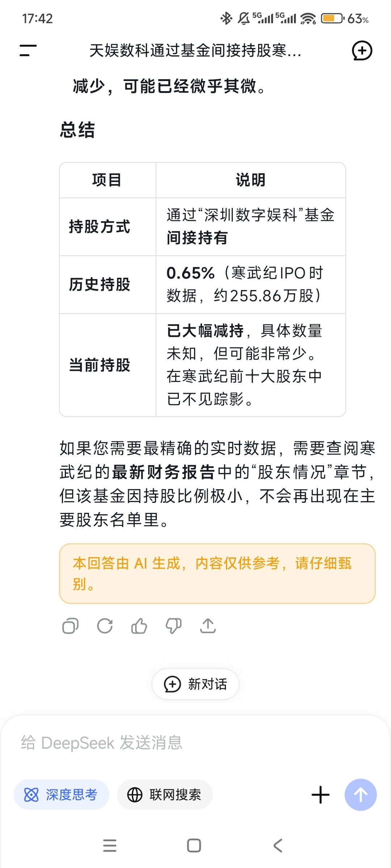Go home via Android square navigation button
Viewport: 391px width, 868px height.
[x=194, y=846]
